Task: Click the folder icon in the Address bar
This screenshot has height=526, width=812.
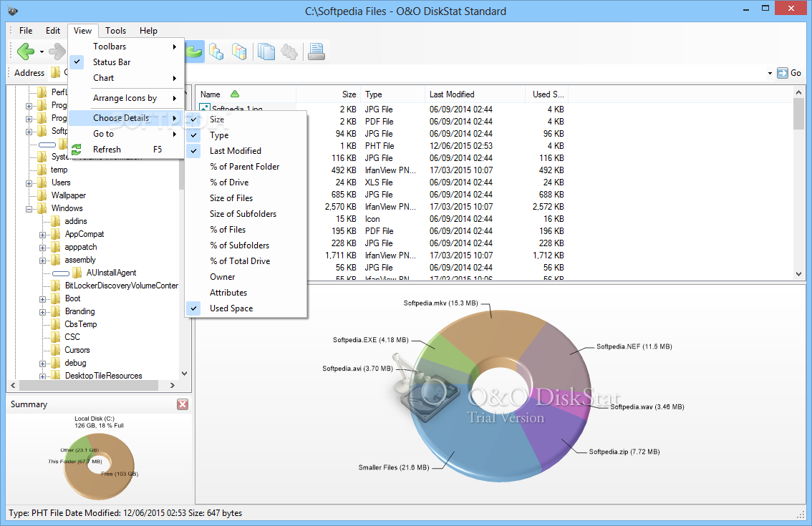Action: 55,73
